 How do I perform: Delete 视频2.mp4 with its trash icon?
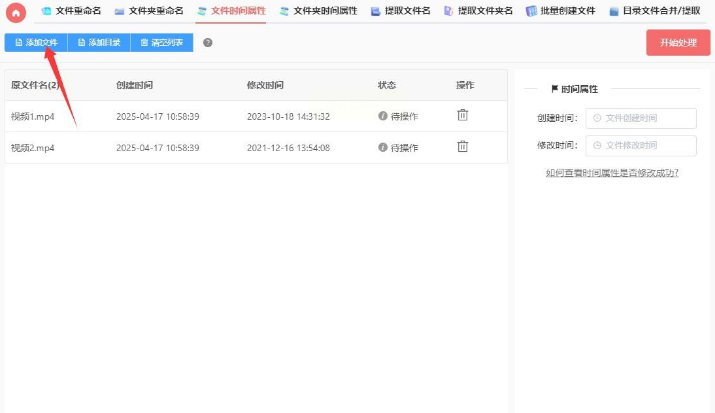tap(462, 147)
